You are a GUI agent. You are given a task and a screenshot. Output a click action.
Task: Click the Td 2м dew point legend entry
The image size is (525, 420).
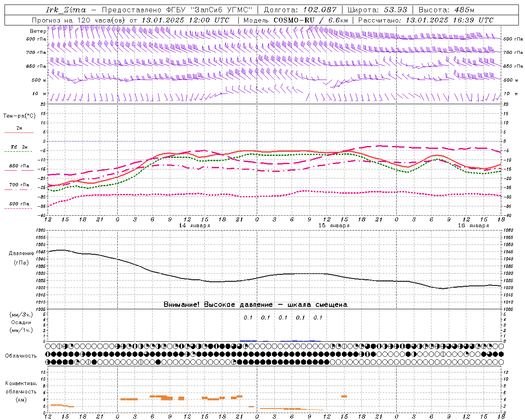pos(19,147)
